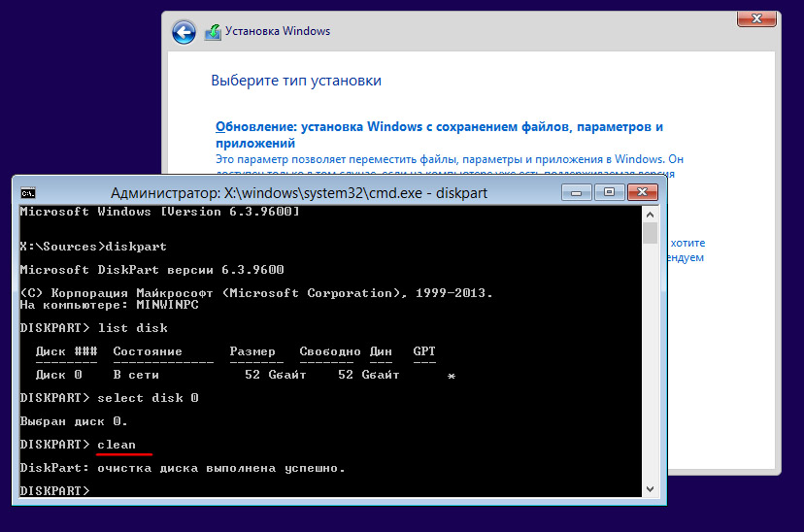
Task: Click the console scrollbar down arrow
Action: (651, 489)
